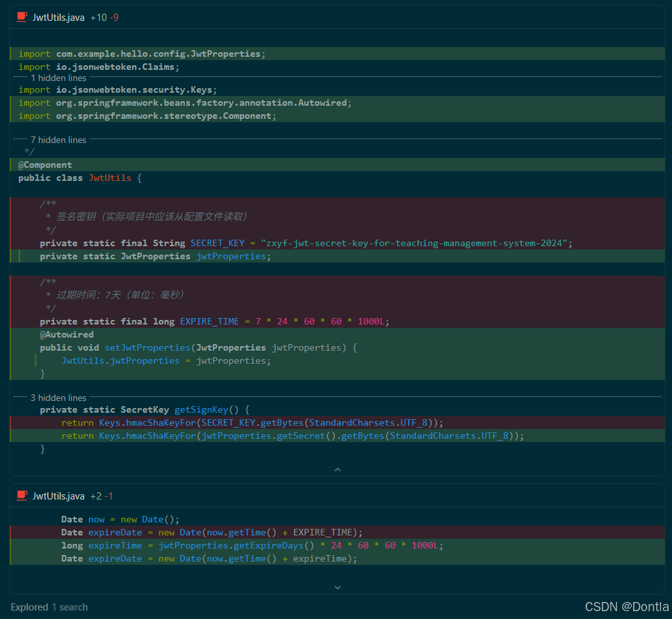672x619 pixels.
Task: Open the JwtUtils.java file with +10 -9
Action: (x=58, y=18)
